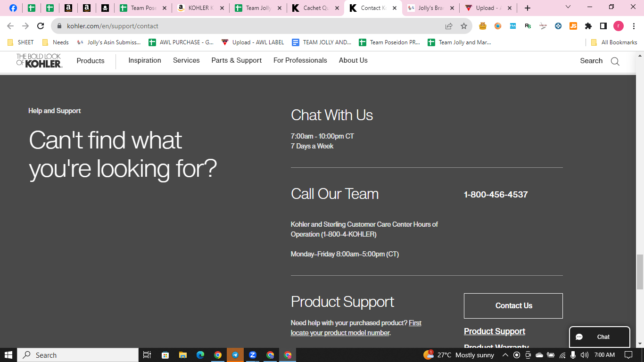Screen dimensions: 644x362
Task: Close the Contact Kohler tab
Action: [x=395, y=8]
